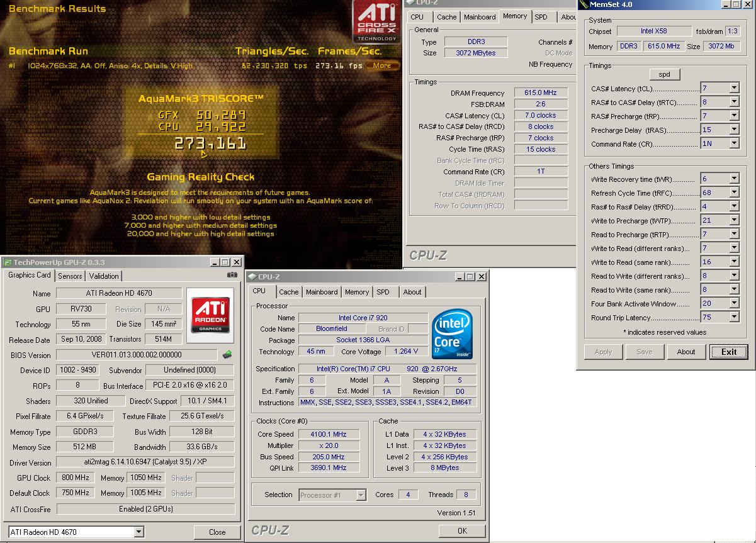Click the Exit button in MemSet

tap(729, 352)
